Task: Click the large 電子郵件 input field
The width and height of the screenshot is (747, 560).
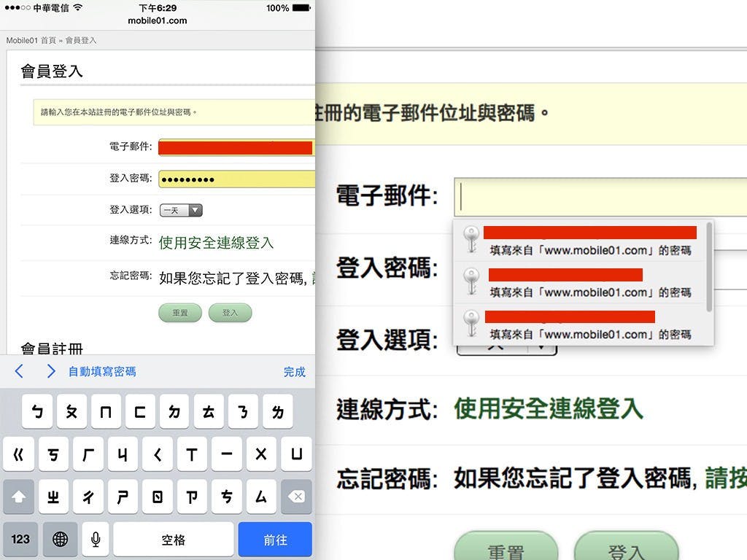Action: coord(600,197)
